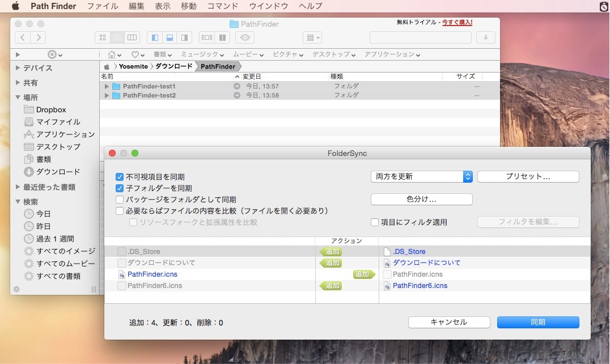Click the キャンセル button
Screen dimensions: 610x364
coord(449,322)
